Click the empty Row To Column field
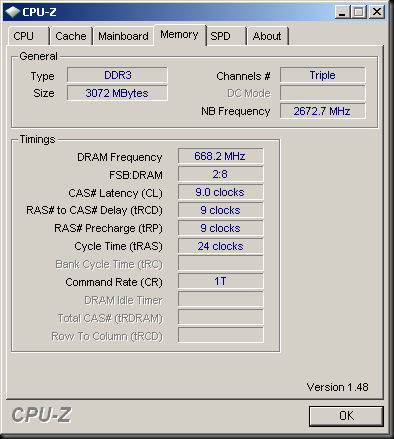The height and width of the screenshot is (439, 394). pos(220,335)
